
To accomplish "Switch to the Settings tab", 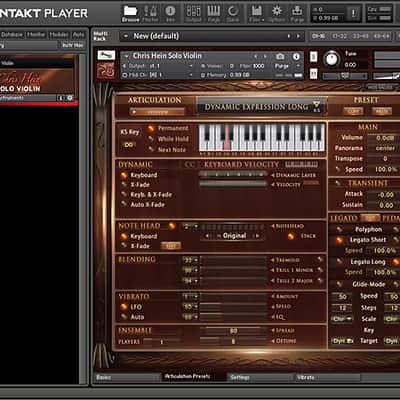I will tap(260, 377).
